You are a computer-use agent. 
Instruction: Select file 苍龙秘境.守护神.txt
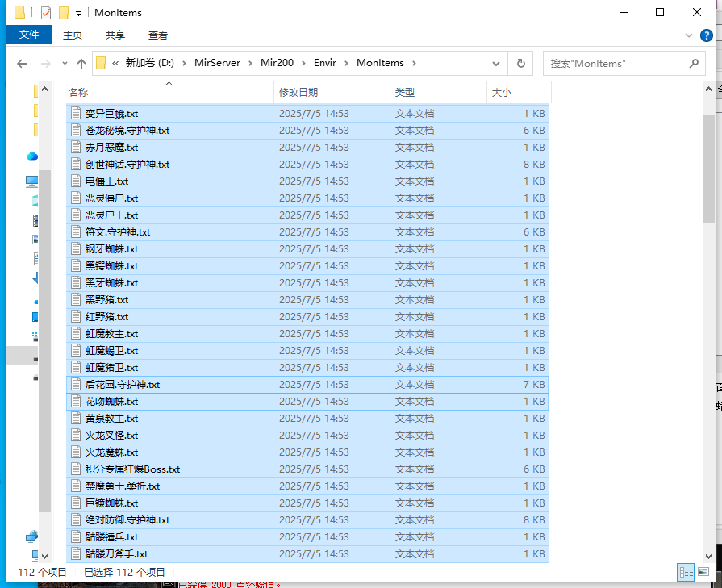click(307, 131)
